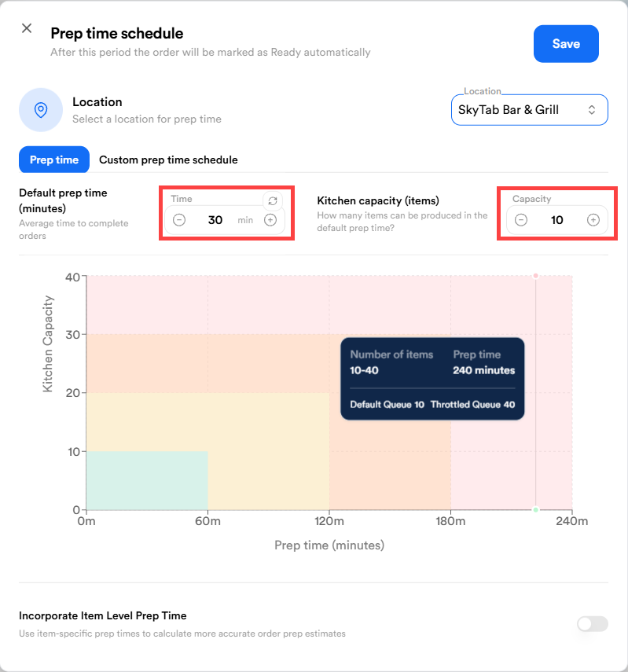Decrease default prep time with minus

tap(179, 220)
